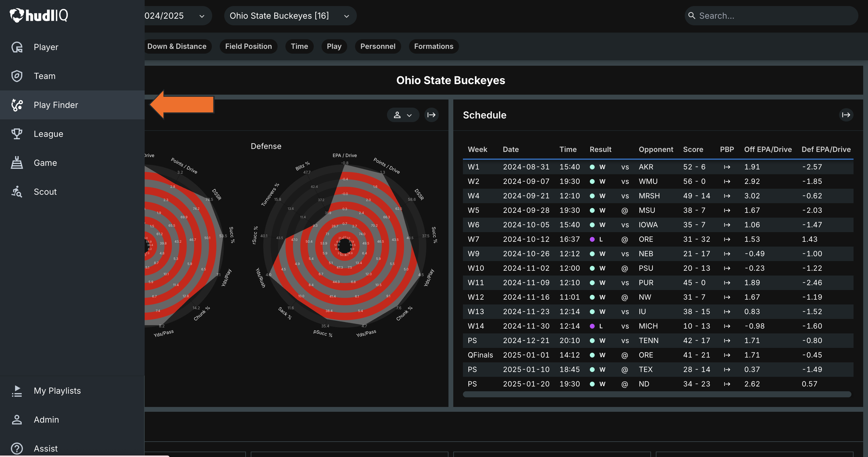This screenshot has width=868, height=457.
Task: Select the Formations filter tab
Action: pyautogui.click(x=434, y=46)
